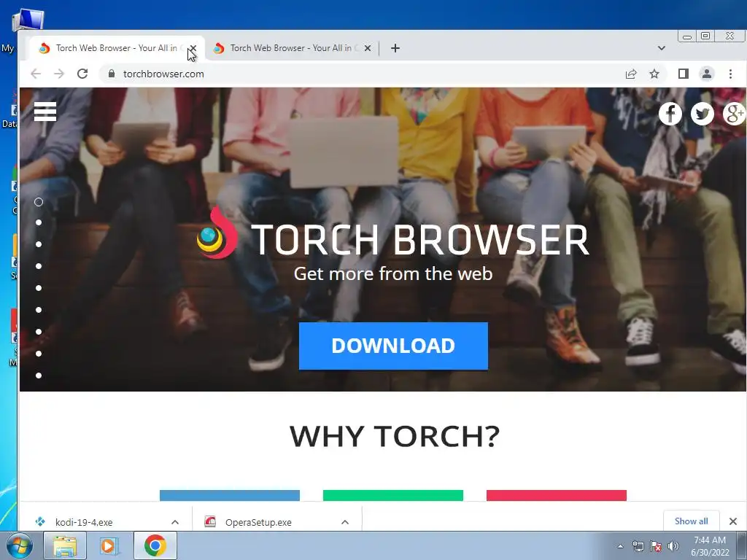The width and height of the screenshot is (747, 560).
Task: Select the first Torch Web Browser tab
Action: tap(117, 48)
